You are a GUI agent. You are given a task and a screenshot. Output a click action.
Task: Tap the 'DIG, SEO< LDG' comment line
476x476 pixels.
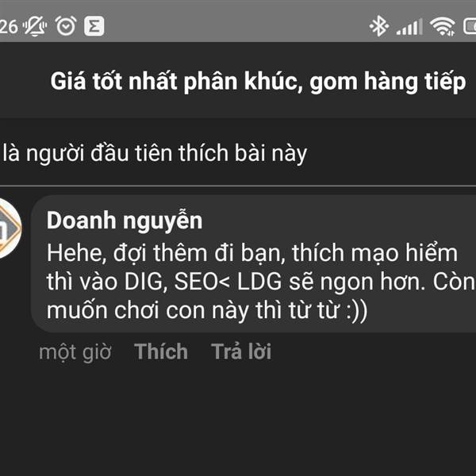point(261,282)
